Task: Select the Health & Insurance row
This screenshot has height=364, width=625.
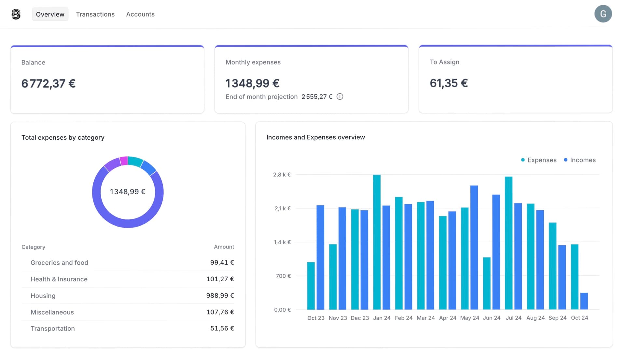Action: tap(128, 279)
